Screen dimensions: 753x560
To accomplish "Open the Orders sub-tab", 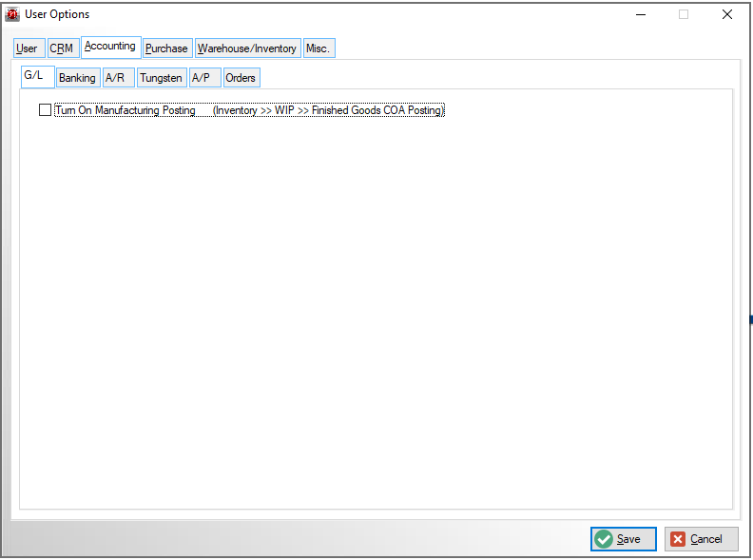I will (x=241, y=78).
